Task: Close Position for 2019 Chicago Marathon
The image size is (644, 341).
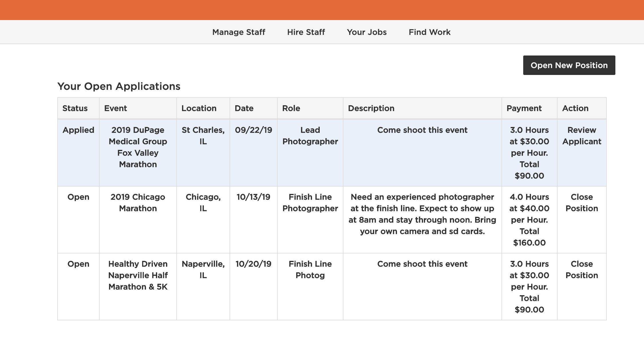Action: coord(581,203)
